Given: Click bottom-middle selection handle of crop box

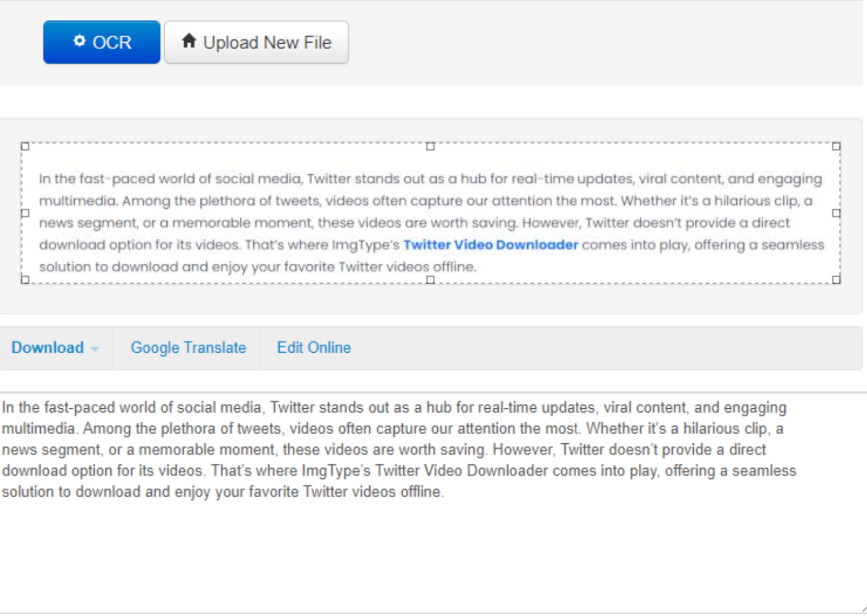Looking at the screenshot, I should tap(430, 280).
